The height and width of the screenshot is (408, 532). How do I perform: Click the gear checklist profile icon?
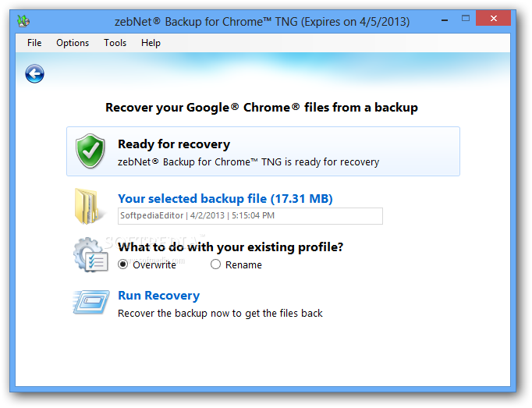90,254
